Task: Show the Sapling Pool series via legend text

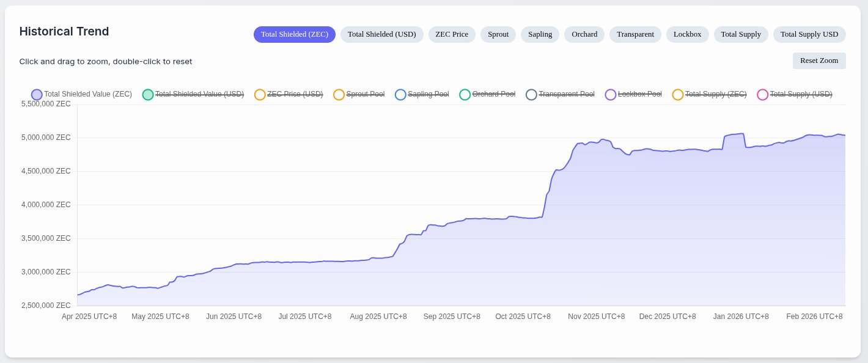Action: (x=428, y=94)
